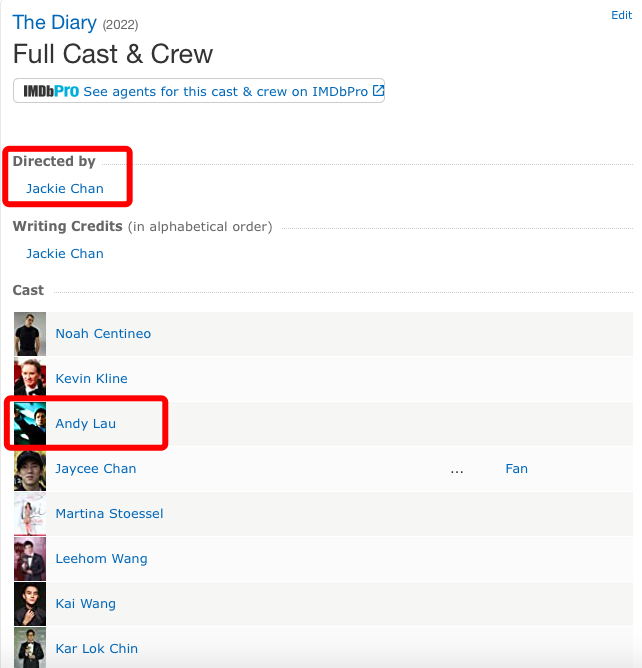Open director Jackie Chan's page

tap(65, 188)
